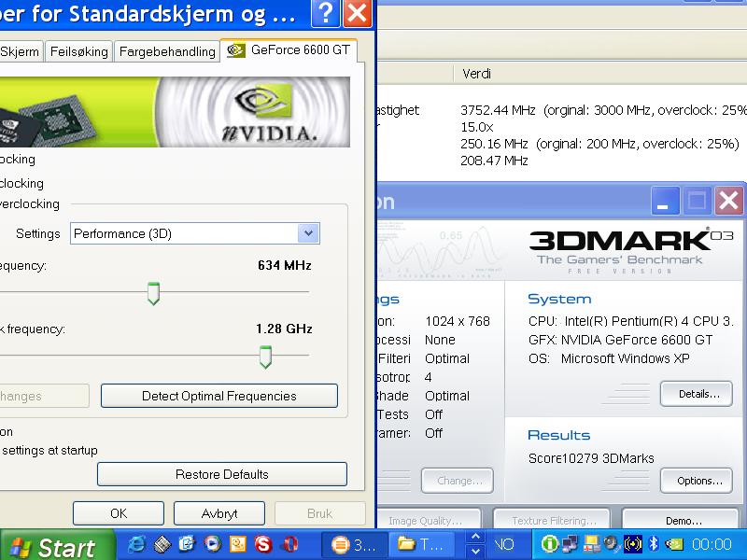Open the Outlook Express quick launch icon

188,544
